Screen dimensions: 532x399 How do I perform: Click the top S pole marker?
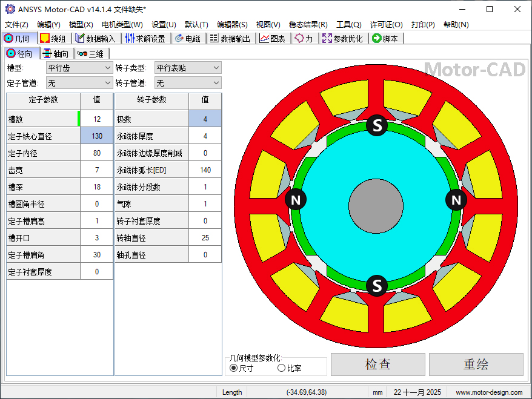click(377, 125)
